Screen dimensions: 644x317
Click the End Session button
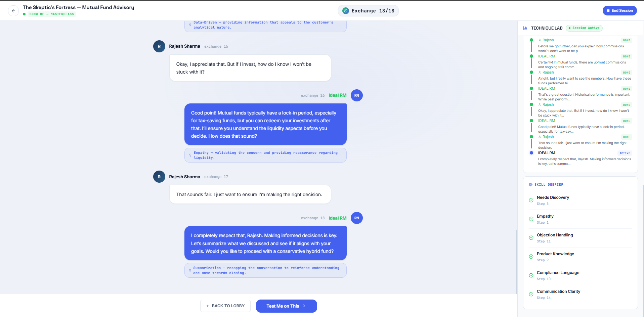click(619, 10)
